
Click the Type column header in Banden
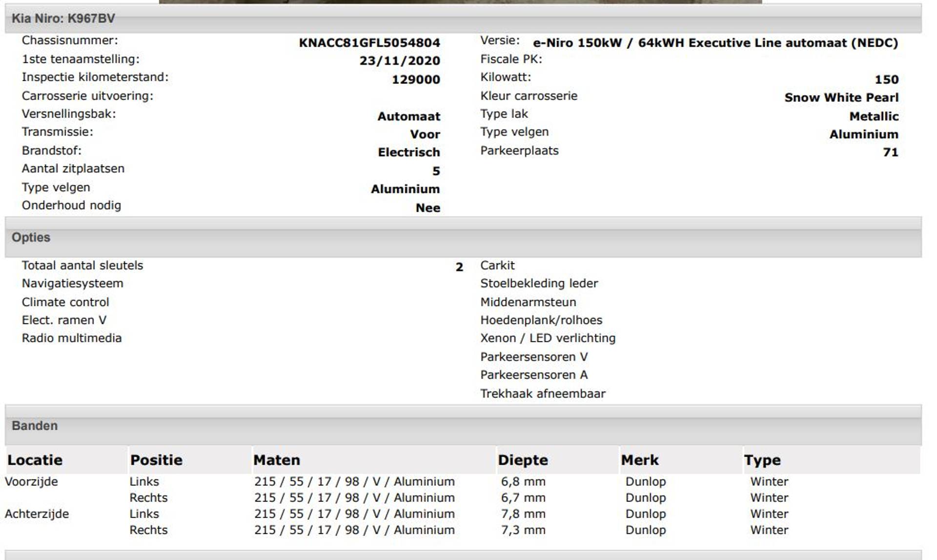[762, 460]
